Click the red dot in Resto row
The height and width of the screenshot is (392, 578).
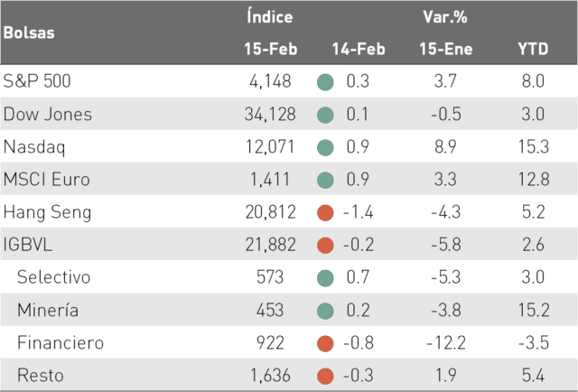(x=325, y=376)
